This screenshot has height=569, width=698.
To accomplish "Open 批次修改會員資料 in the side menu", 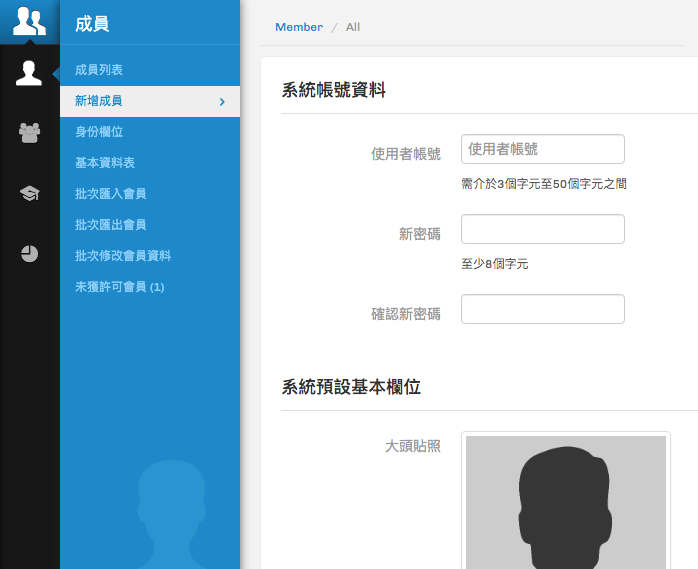I will (123, 256).
